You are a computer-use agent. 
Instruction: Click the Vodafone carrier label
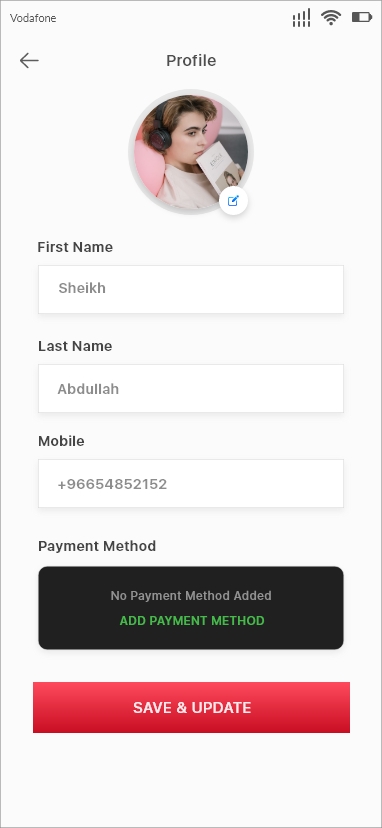coord(33,18)
